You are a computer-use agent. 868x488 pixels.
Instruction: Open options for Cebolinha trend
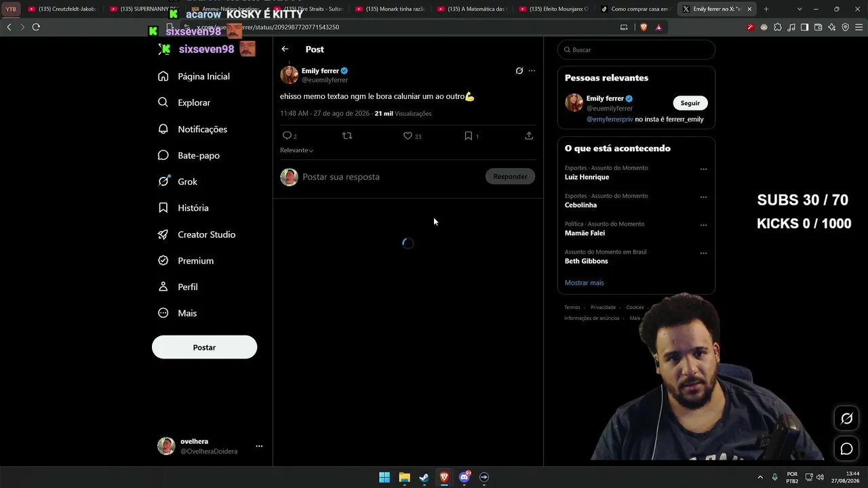(x=703, y=197)
